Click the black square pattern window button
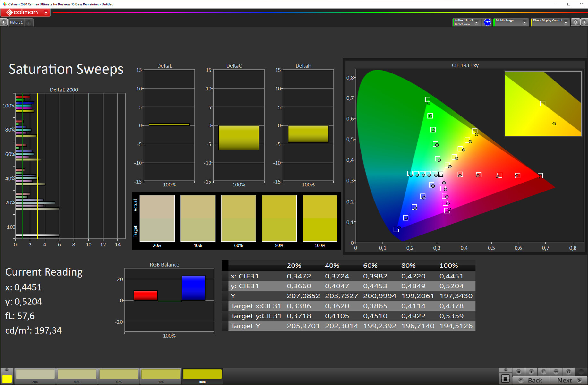 pos(506,379)
